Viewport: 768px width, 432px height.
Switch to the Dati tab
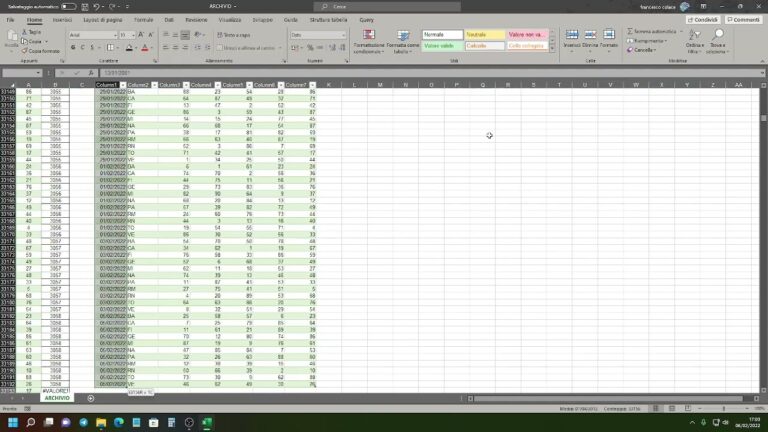(x=169, y=20)
